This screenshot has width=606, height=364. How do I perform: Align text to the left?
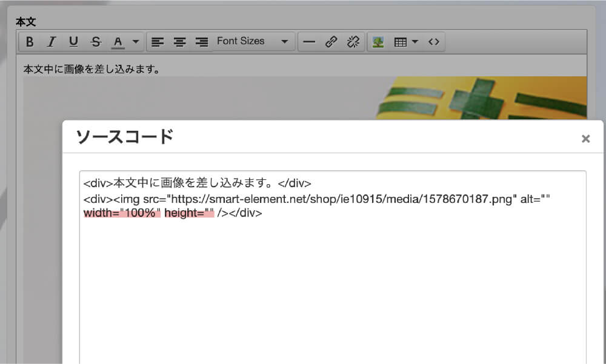158,42
